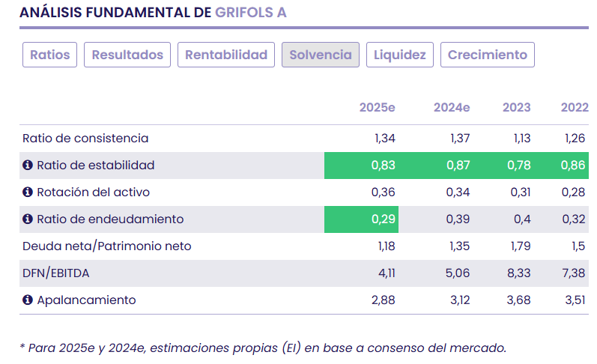The image size is (597, 364).
Task: Click the GRIFOLS A title link
Action: pyautogui.click(x=250, y=13)
